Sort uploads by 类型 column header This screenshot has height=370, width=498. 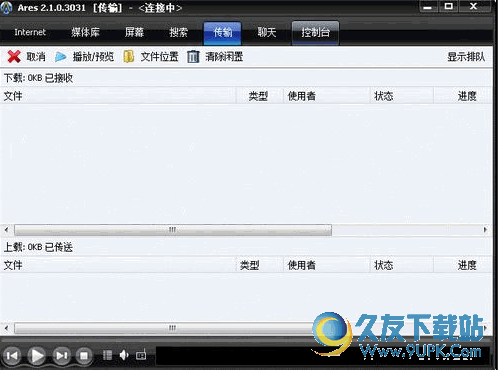260,265
